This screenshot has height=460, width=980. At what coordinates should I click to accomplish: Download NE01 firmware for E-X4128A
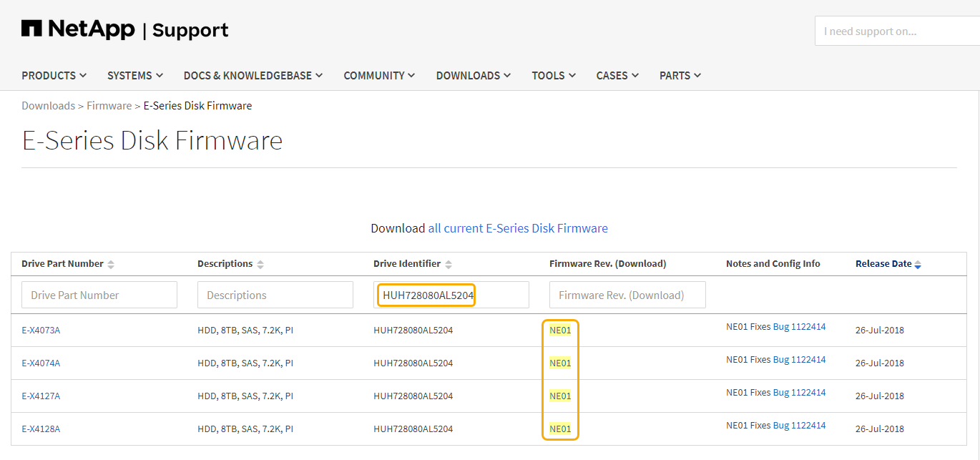(560, 429)
